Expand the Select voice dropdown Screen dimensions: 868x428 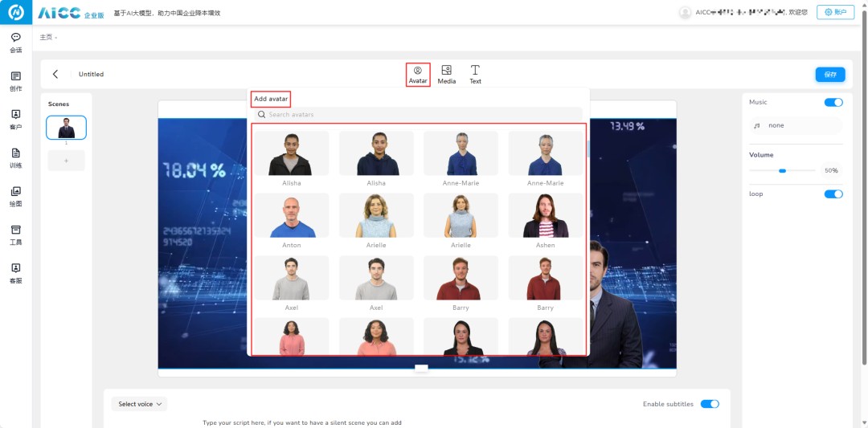140,404
